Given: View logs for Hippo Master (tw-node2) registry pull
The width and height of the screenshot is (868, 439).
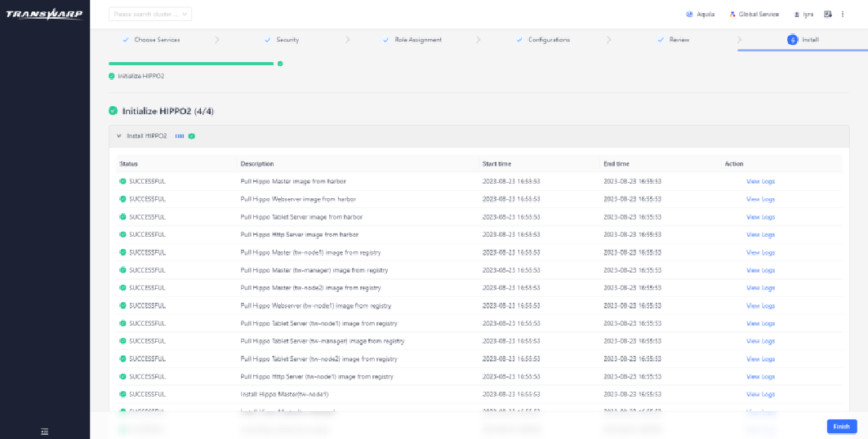Looking at the screenshot, I should 760,288.
